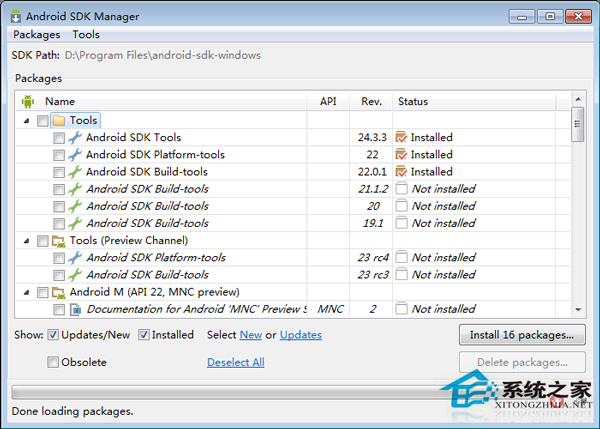Check the Build-tools 22.0.1 checkbox
The height and width of the screenshot is (429, 600).
(x=59, y=172)
